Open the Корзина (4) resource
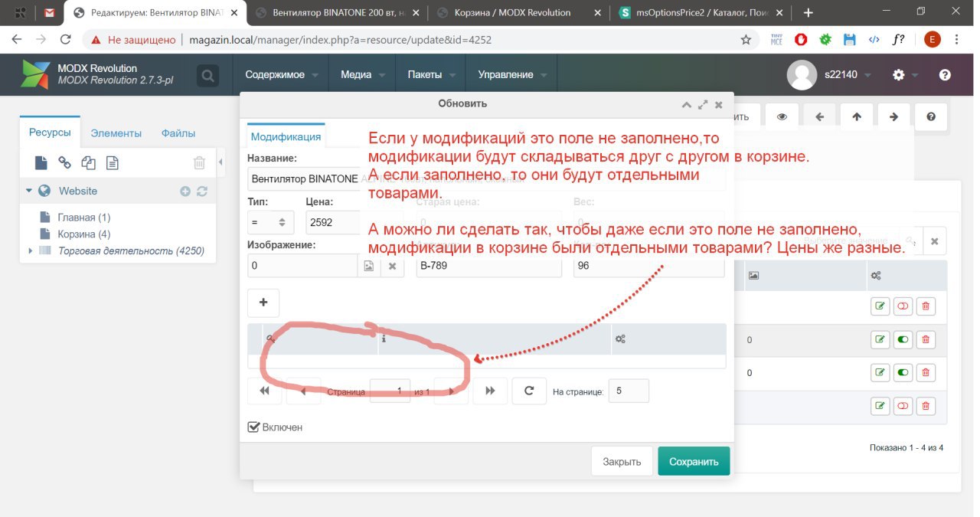 [x=84, y=234]
